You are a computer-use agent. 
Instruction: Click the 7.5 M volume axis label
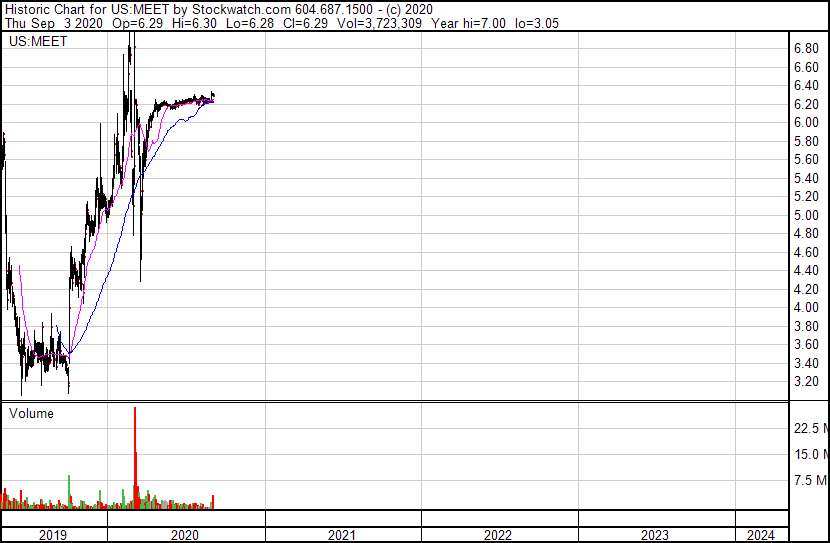pyautogui.click(x=811, y=480)
